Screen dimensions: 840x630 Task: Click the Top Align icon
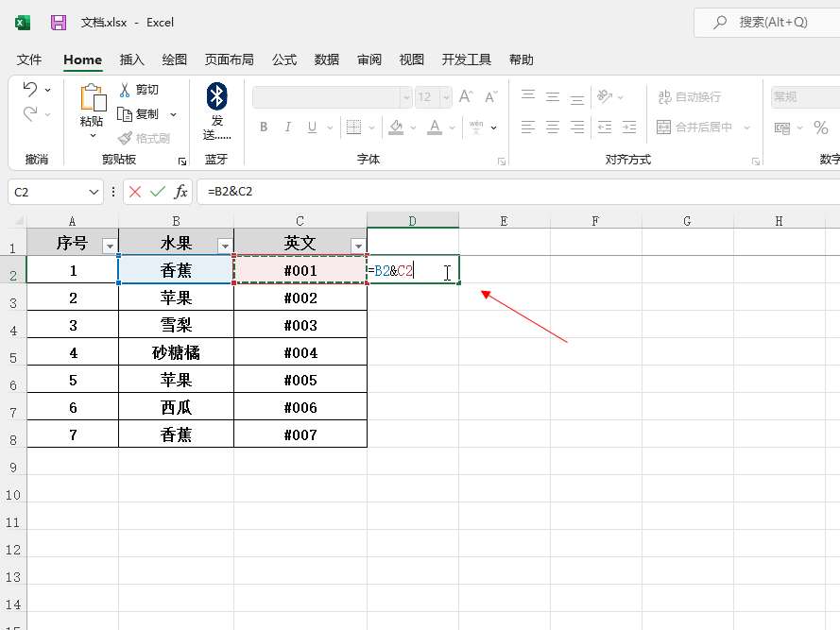(x=528, y=94)
